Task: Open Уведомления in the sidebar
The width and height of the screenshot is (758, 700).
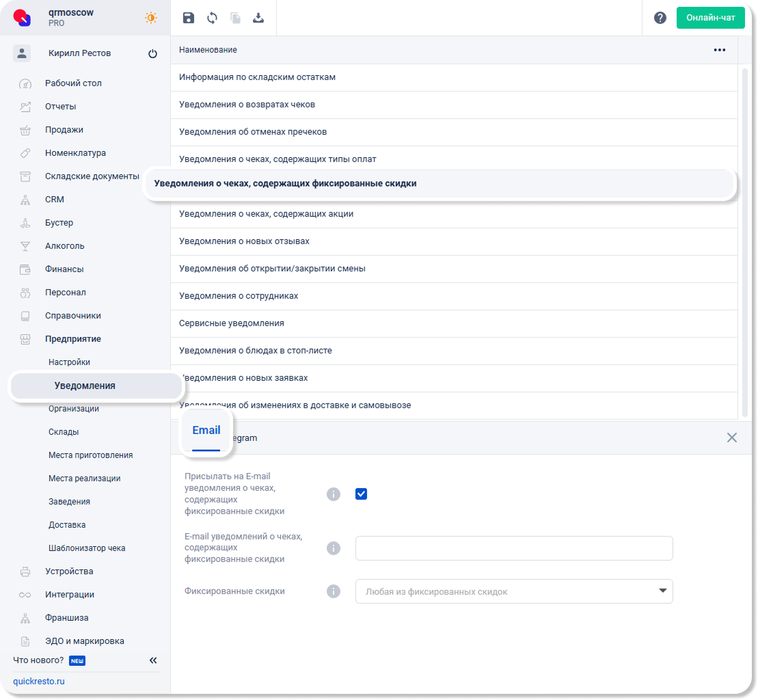Action: pos(85,386)
